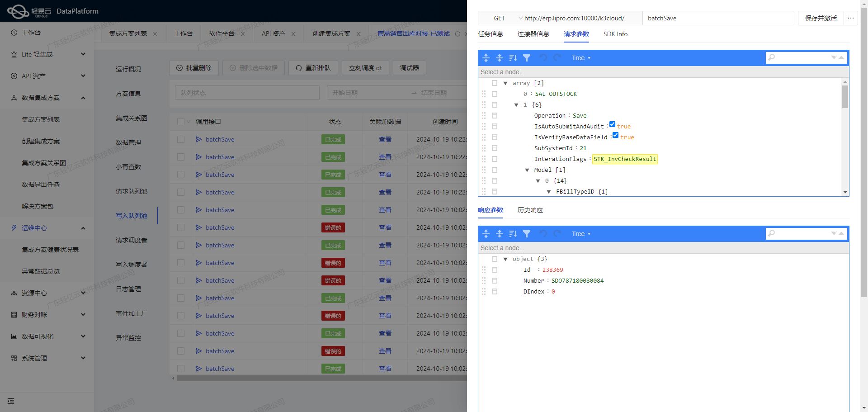The height and width of the screenshot is (412, 868).
Task: Click the refresh icon on the active tab
Action: coord(458,34)
